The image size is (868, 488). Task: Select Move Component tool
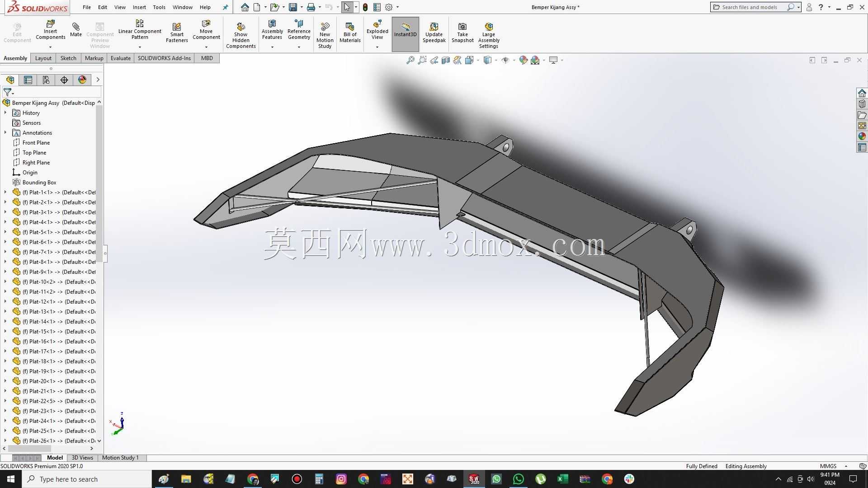coord(206,30)
